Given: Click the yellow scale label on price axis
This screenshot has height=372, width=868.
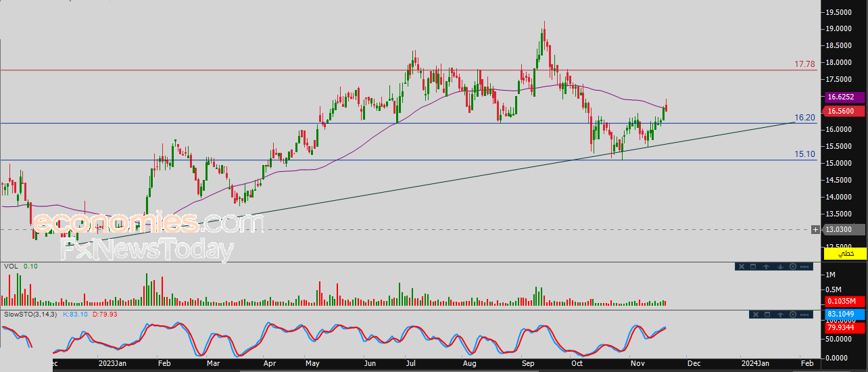Looking at the screenshot, I should coord(845,253).
